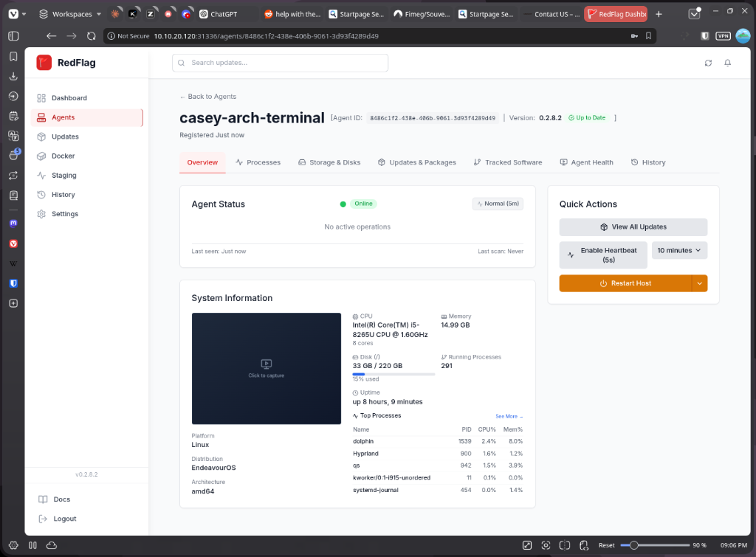756x557 pixels.
Task: Expand the Restart Host options arrow
Action: click(700, 283)
